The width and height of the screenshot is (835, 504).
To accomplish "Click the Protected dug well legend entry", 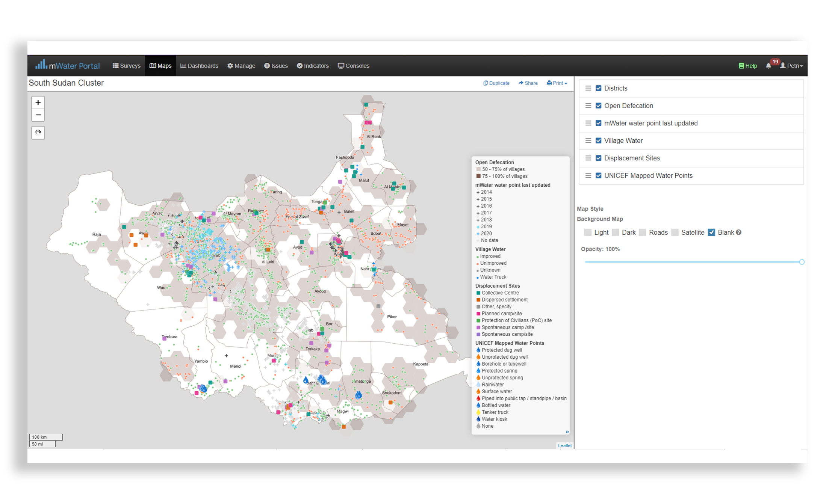I will coord(499,350).
